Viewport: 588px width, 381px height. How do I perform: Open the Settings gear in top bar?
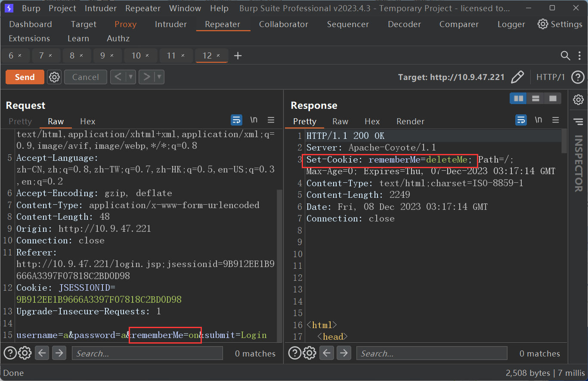[x=560, y=24]
